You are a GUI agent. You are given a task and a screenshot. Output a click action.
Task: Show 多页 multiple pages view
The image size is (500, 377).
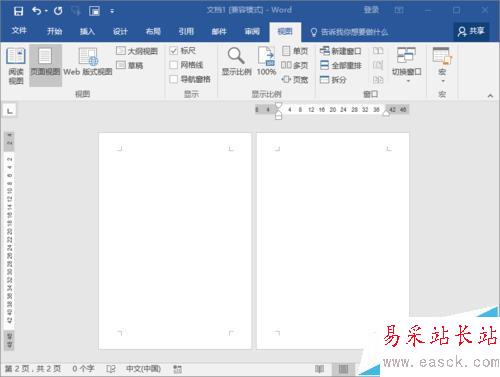(294, 65)
